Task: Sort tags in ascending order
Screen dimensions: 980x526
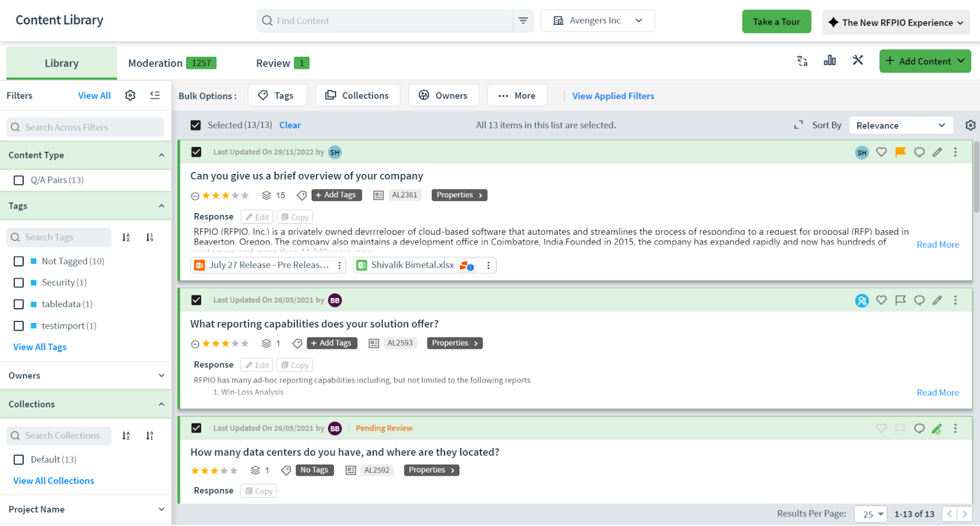Action: click(x=126, y=237)
